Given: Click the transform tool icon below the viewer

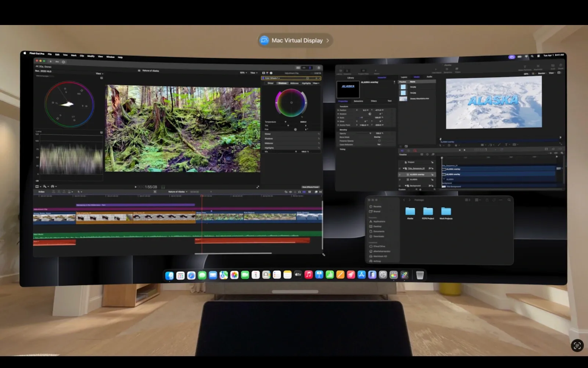Looking at the screenshot, I should click(x=37, y=187).
